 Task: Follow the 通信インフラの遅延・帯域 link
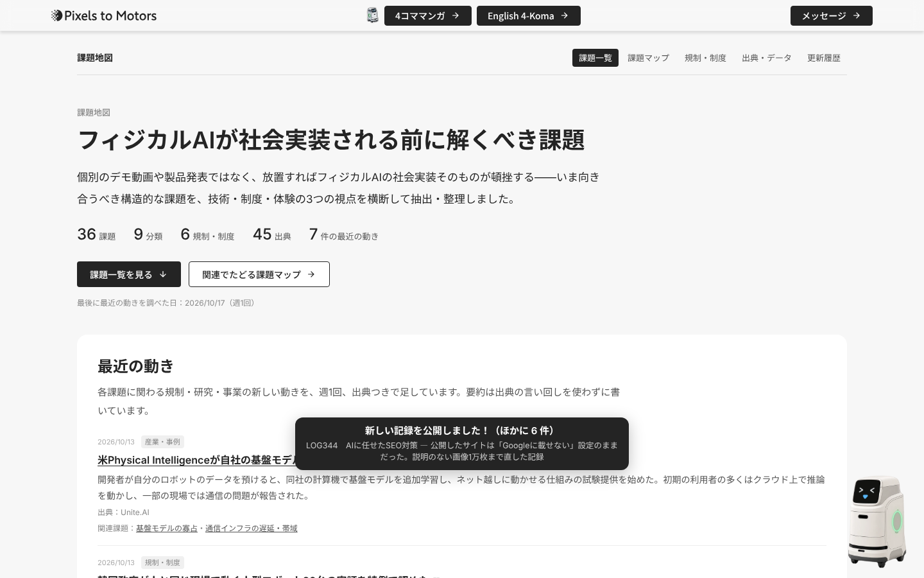coord(252,529)
